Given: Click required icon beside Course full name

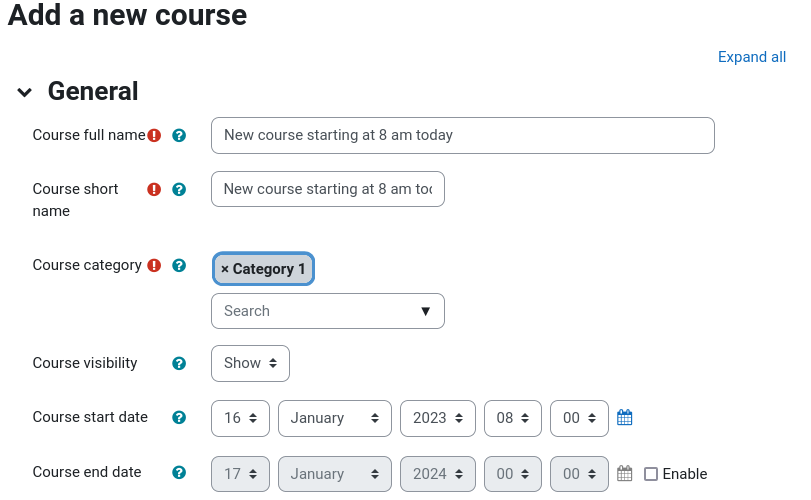Looking at the screenshot, I should (154, 135).
